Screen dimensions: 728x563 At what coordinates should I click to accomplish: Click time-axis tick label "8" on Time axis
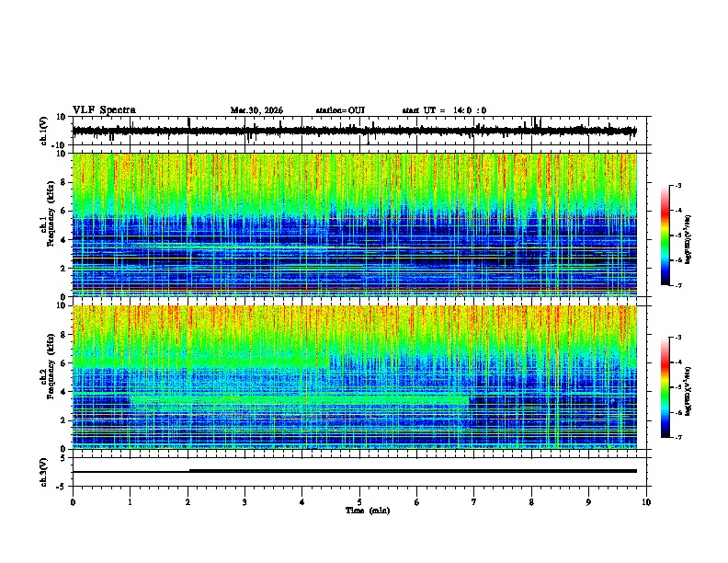[x=531, y=502]
